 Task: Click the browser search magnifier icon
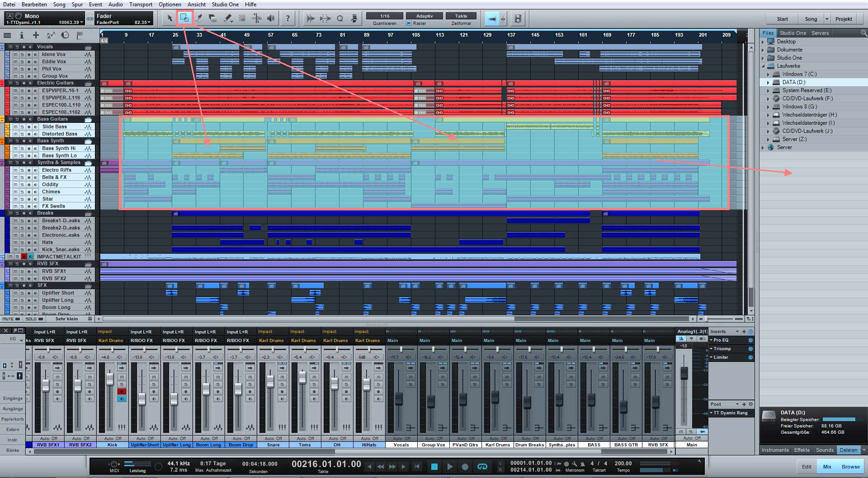[x=863, y=33]
